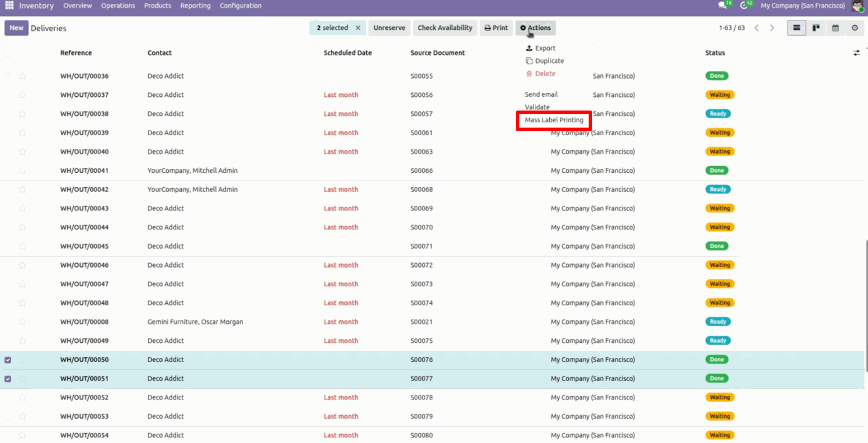Create a New delivery
The image size is (868, 443).
16,28
